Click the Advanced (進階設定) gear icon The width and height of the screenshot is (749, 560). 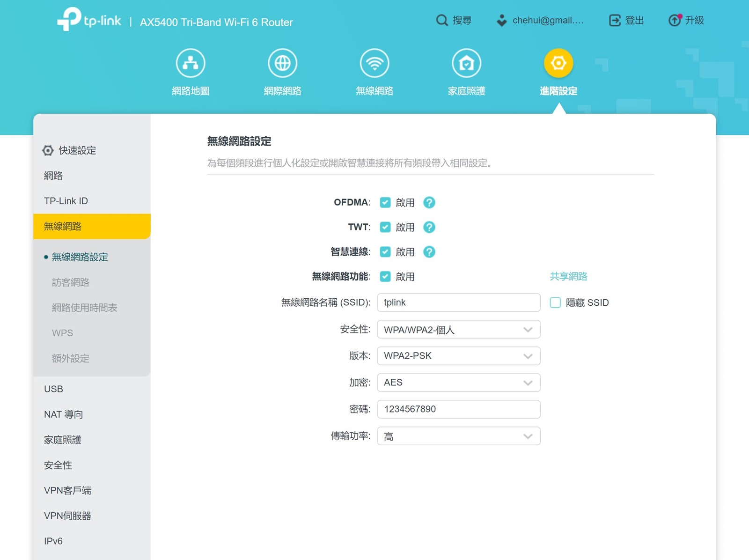click(x=558, y=63)
